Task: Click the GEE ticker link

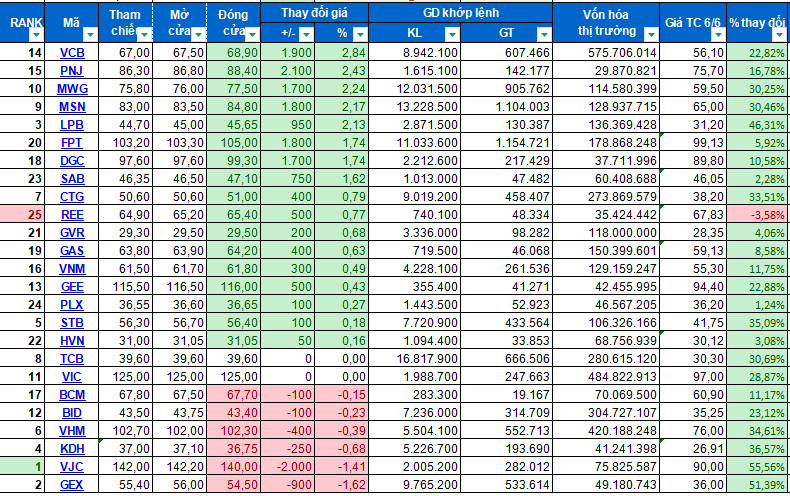Action: [72, 287]
